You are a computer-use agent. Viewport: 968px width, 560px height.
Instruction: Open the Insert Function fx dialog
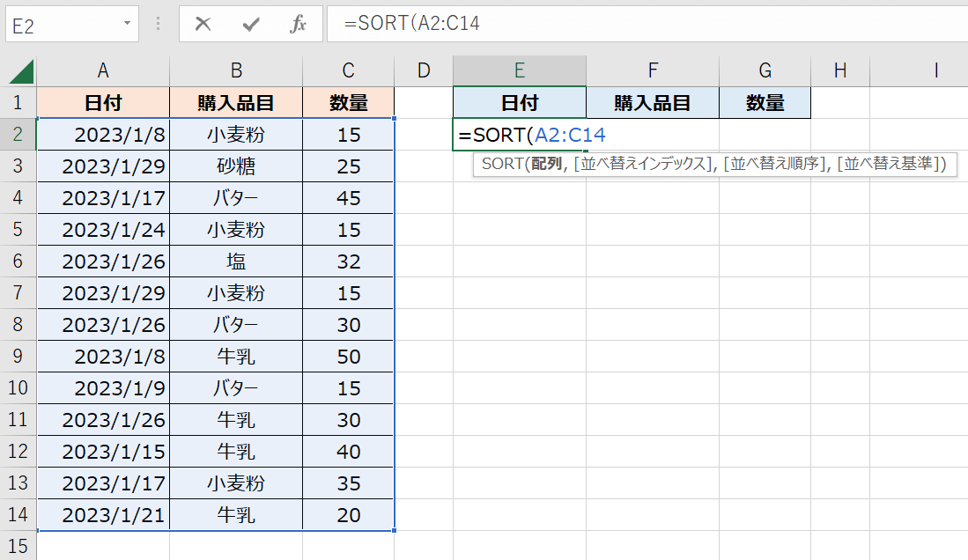tap(299, 25)
